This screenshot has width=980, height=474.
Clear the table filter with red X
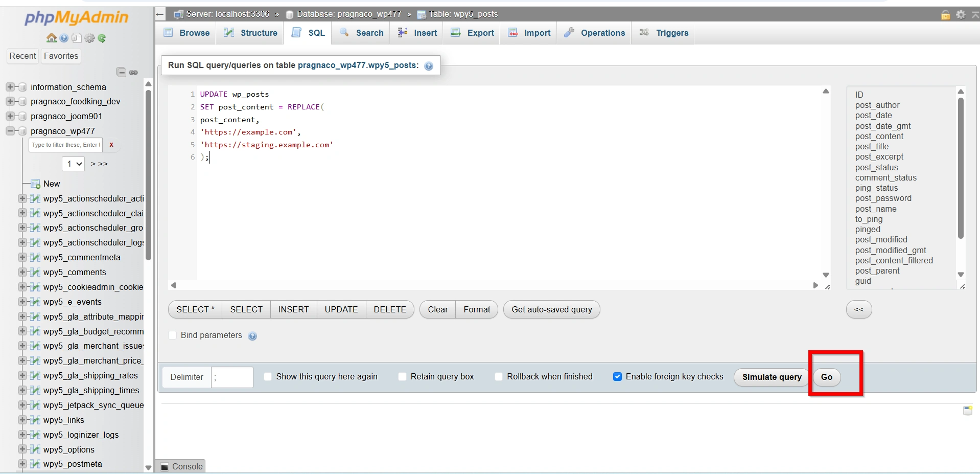tap(111, 145)
